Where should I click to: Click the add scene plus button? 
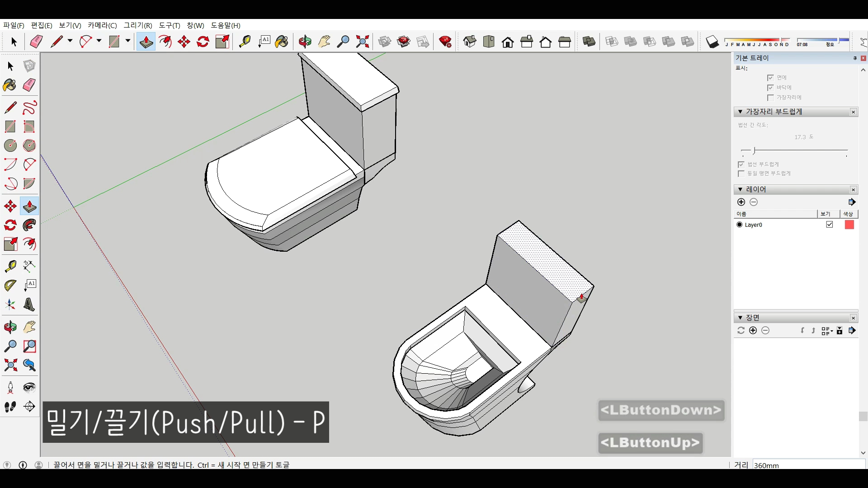pos(753,330)
